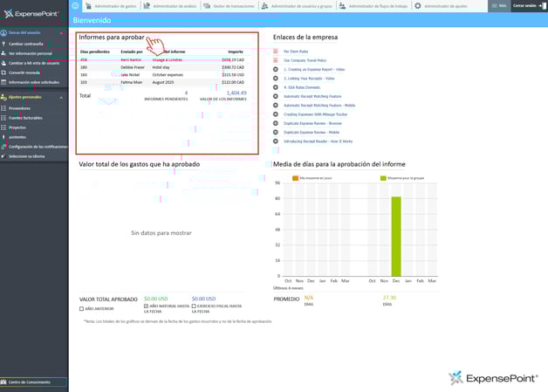Click play icon beside Creating an Expense Report
This screenshot has height=392, width=548.
(x=276, y=69)
